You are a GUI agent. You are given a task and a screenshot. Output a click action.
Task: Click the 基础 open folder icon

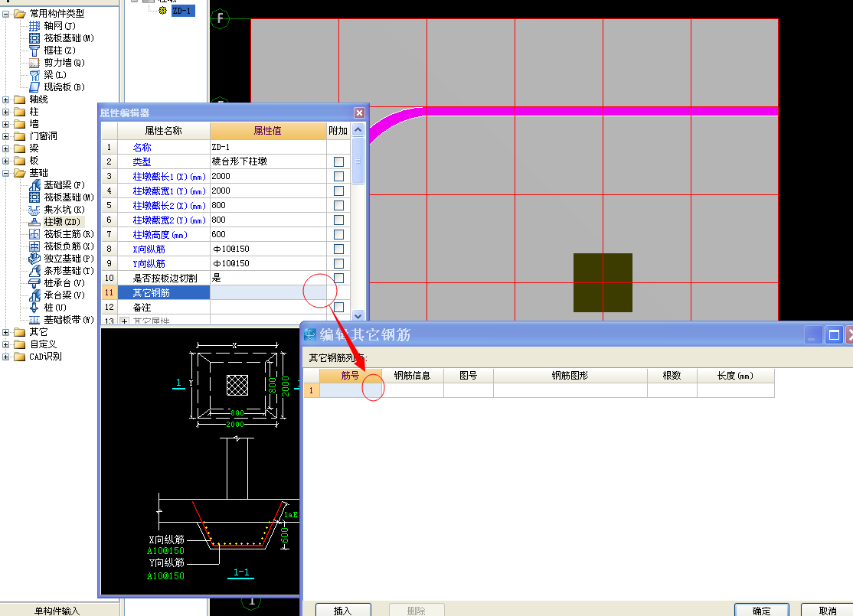click(20, 173)
